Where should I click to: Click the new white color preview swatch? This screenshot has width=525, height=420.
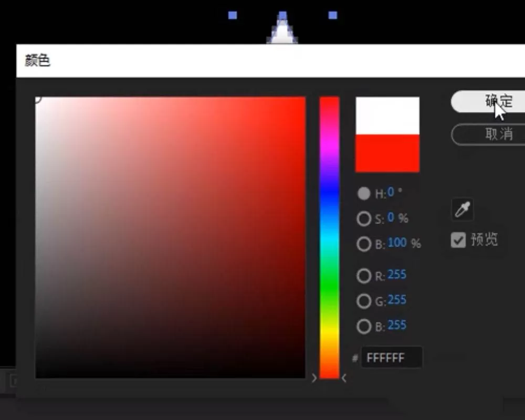387,116
